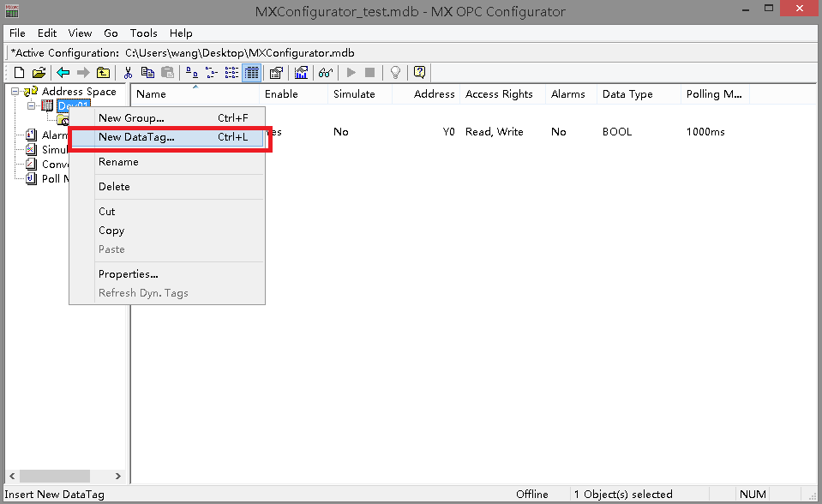This screenshot has height=504, width=822.
Task: Open the View menu
Action: [x=80, y=33]
